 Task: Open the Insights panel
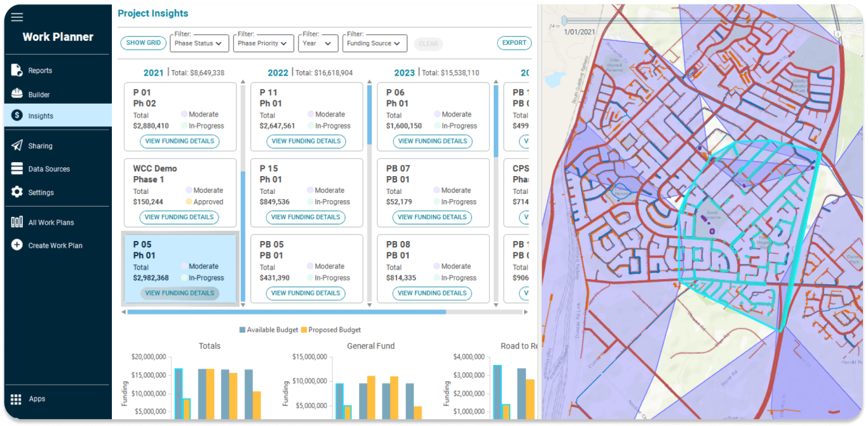click(41, 116)
